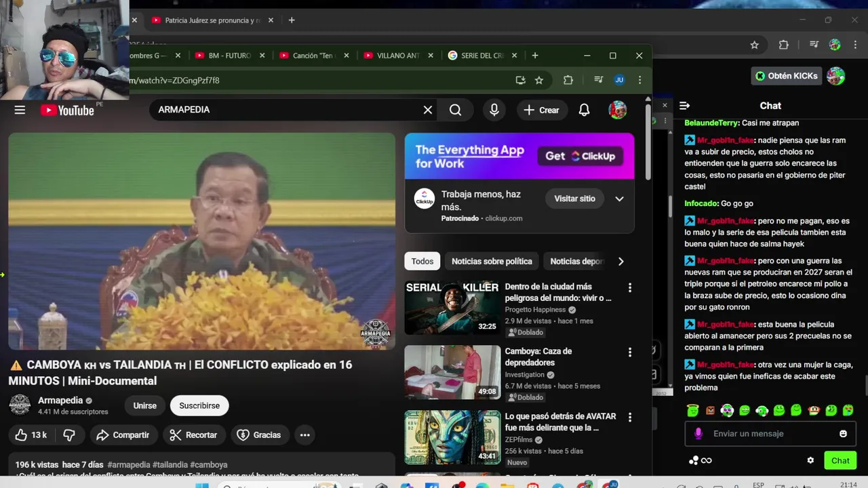The height and width of the screenshot is (488, 868).
Task: Open the Serial Killer ciudad peligrosa thumbnail
Action: (452, 308)
